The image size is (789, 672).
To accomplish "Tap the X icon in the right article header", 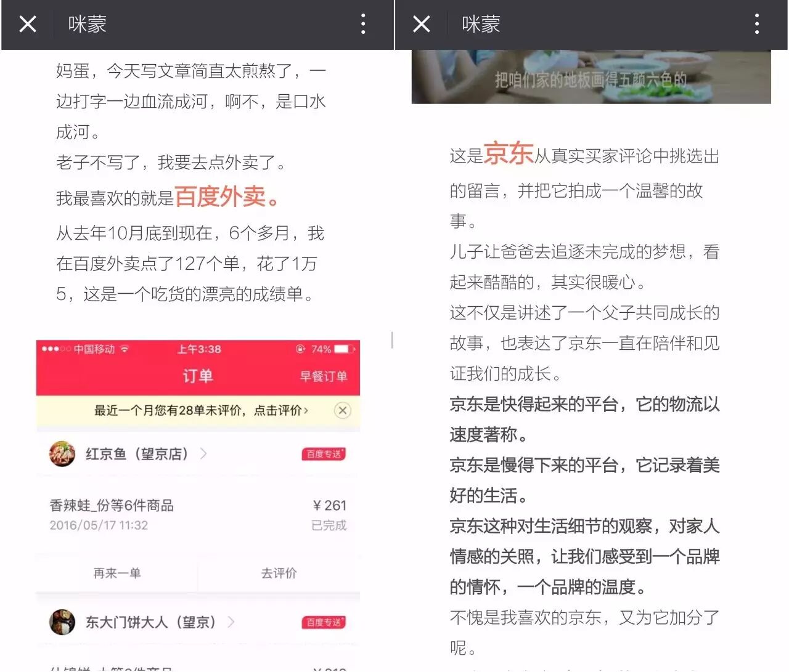I will click(x=422, y=25).
